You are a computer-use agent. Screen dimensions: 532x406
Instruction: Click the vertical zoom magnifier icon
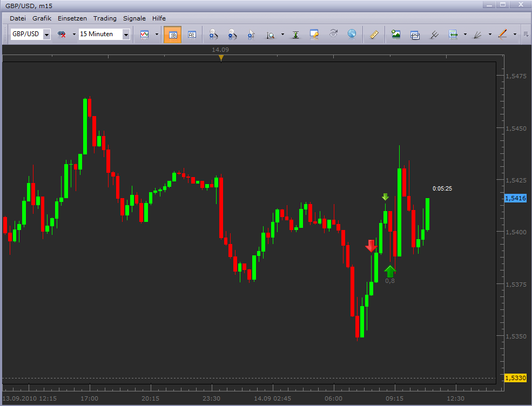(271, 35)
